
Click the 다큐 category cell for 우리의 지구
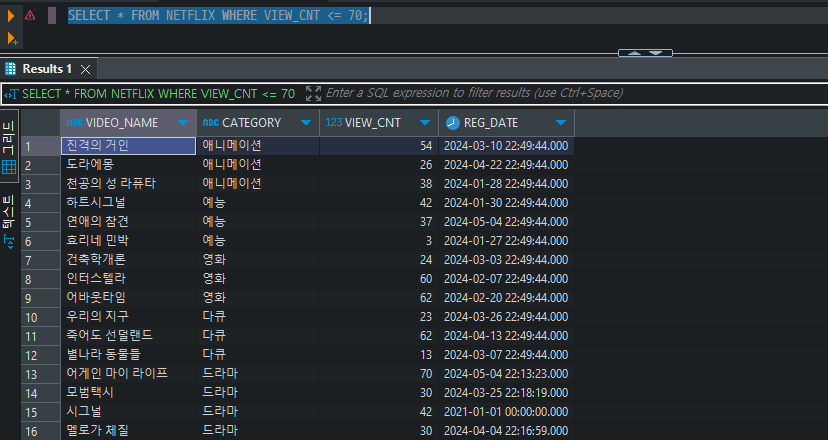(258, 317)
